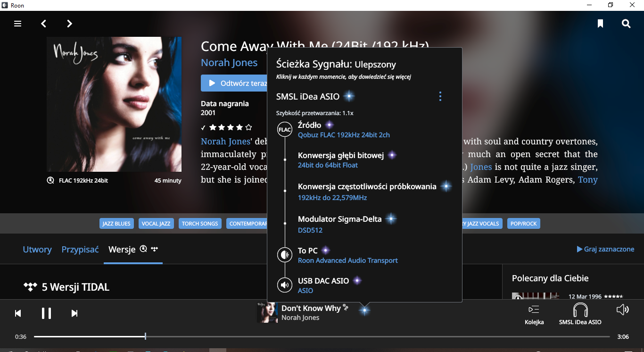Open JAZZ BLUES genre tag
Image resolution: width=644 pixels, height=352 pixels.
[x=116, y=224]
